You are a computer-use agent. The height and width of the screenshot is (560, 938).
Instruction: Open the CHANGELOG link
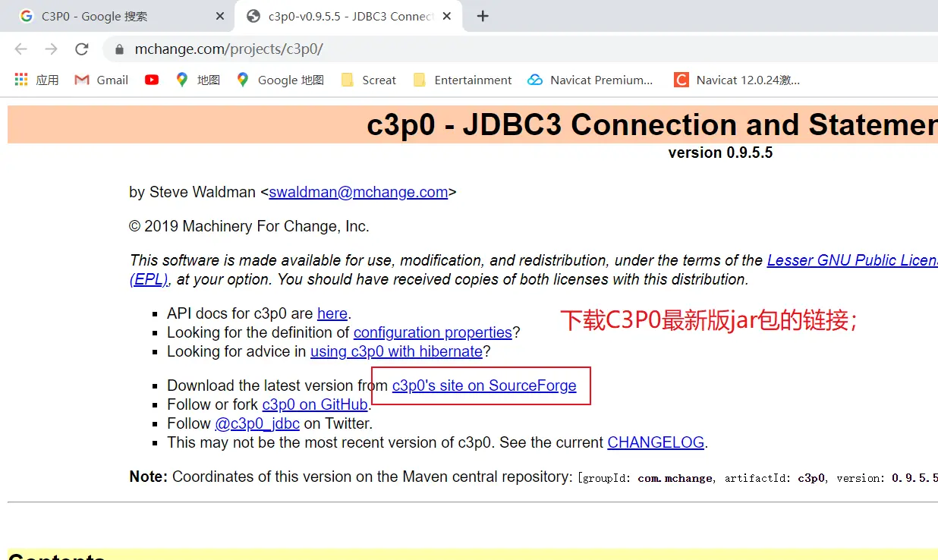(x=656, y=442)
